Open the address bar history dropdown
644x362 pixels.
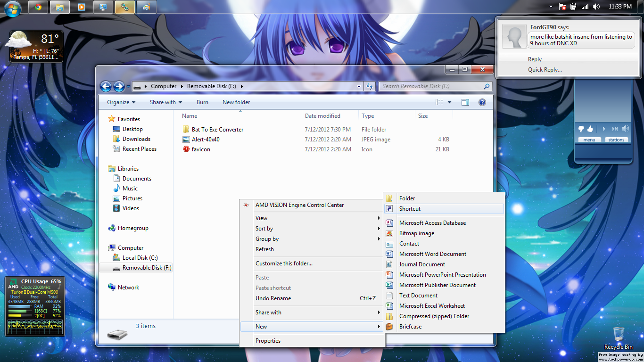[x=359, y=87]
